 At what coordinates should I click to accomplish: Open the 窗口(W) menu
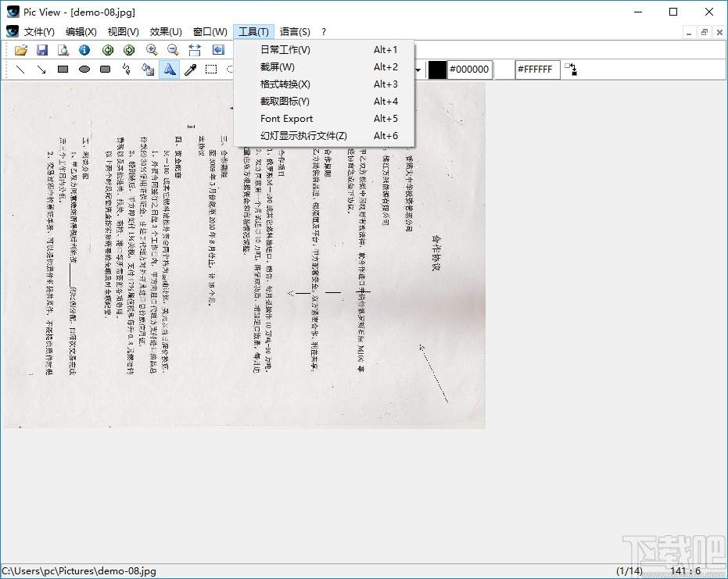pos(210,31)
